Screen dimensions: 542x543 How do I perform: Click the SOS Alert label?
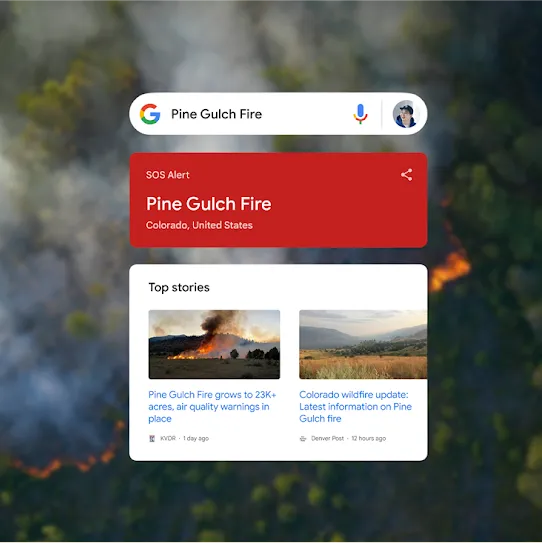click(168, 175)
